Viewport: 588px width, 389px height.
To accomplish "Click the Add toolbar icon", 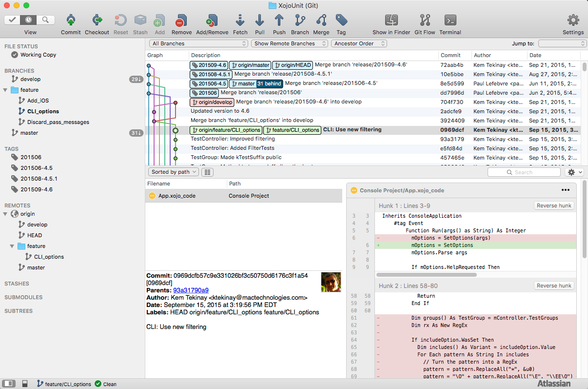I will tap(159, 20).
